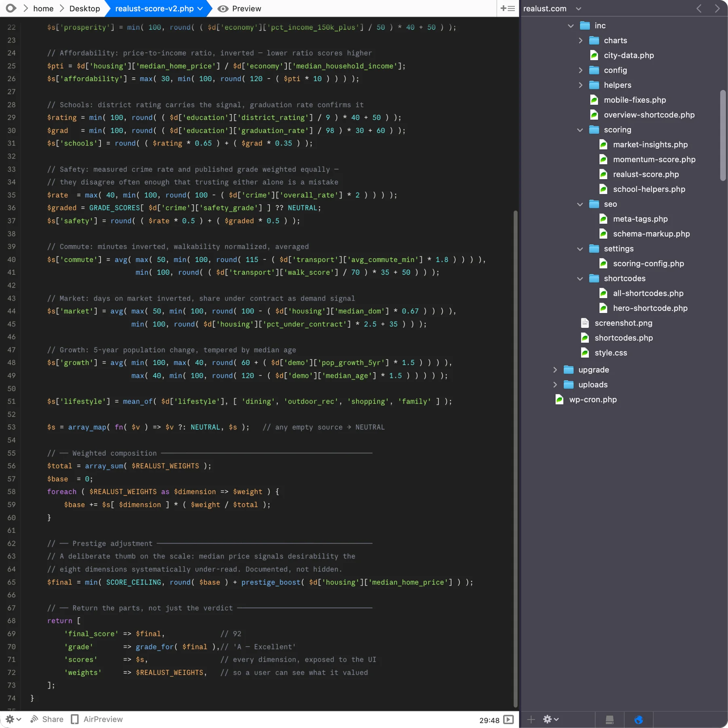The height and width of the screenshot is (728, 728).
Task: Click the settings folder row
Action: click(624, 249)
